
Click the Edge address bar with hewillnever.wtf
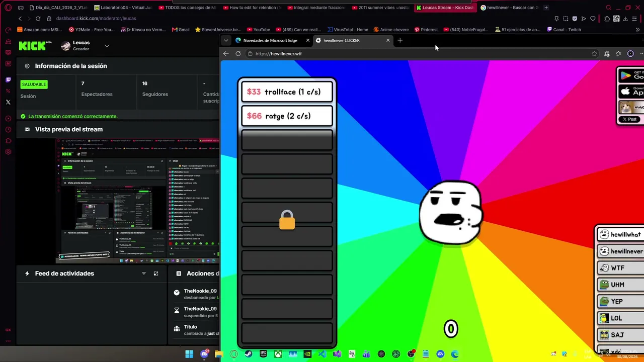tap(418, 54)
